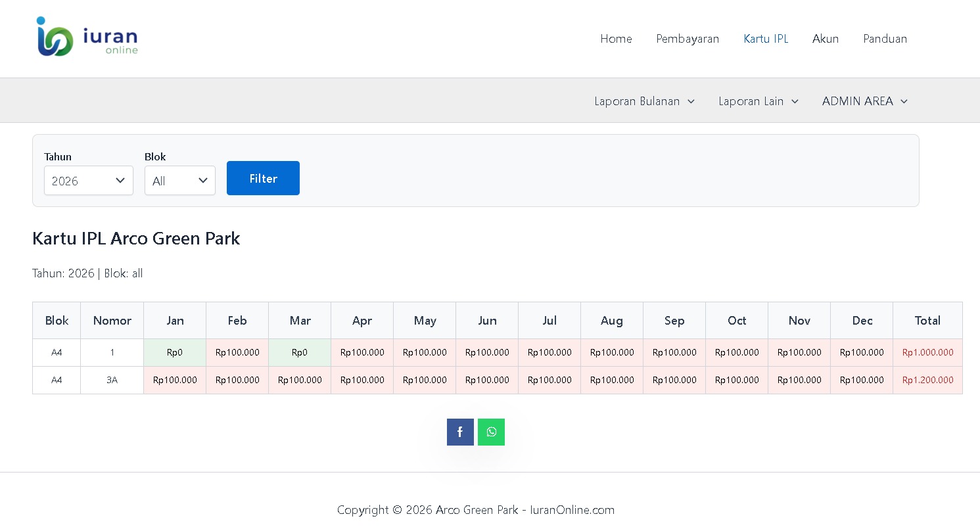Screen dimensions: 980x531
Task: Expand the Laporan Bulanan menu
Action: click(644, 101)
